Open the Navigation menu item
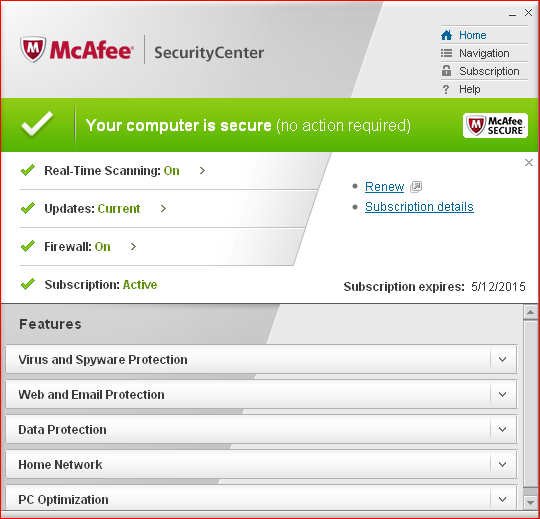Viewport: 540px width, 519px height. [x=484, y=53]
